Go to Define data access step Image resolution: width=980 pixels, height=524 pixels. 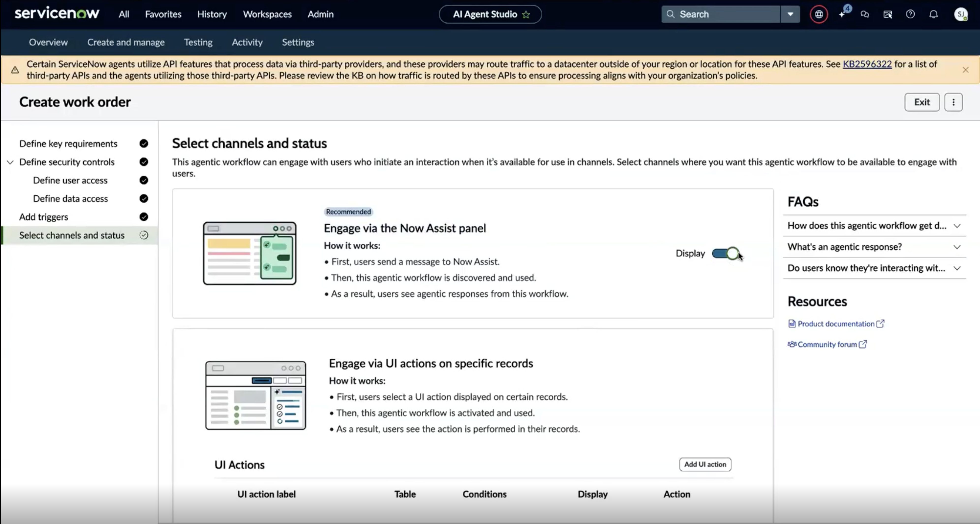click(70, 198)
